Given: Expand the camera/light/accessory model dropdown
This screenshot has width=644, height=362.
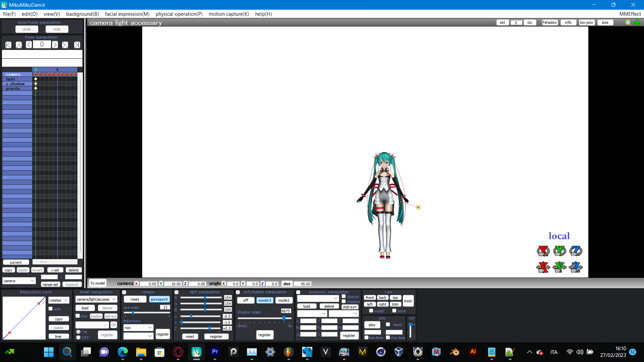Looking at the screenshot, I should tap(96, 299).
